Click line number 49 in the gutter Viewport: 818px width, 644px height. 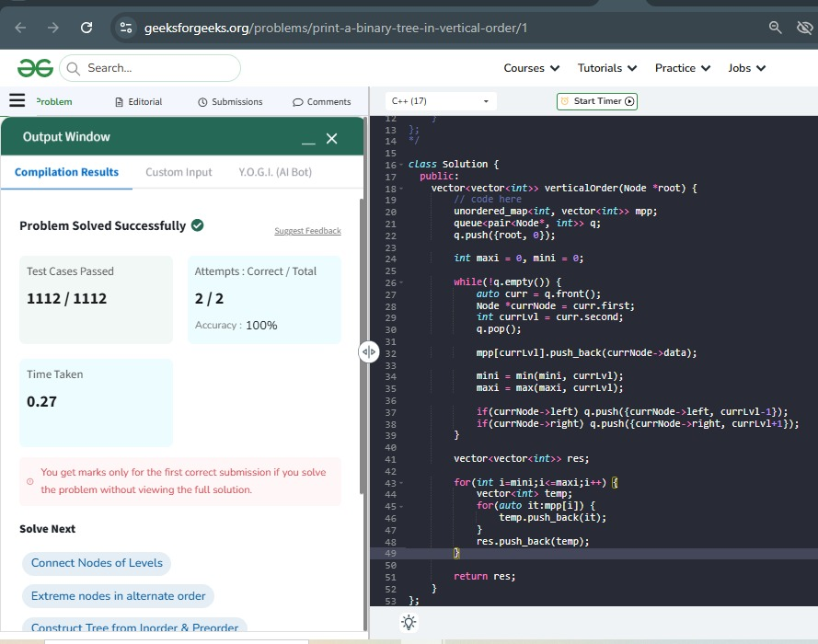pyautogui.click(x=391, y=553)
